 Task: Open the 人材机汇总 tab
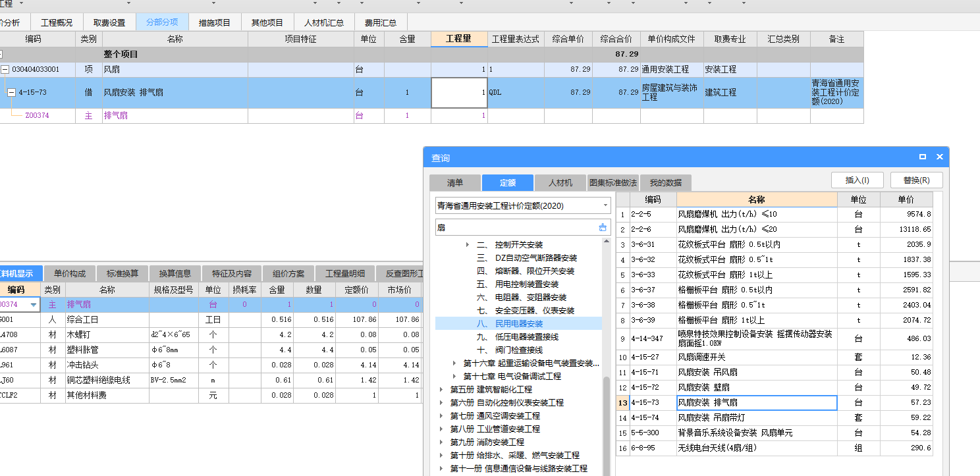324,22
